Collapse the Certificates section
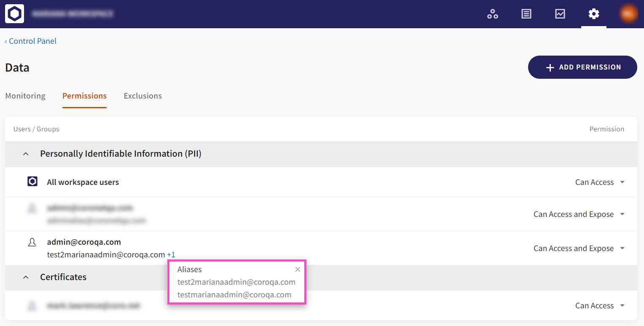 pyautogui.click(x=26, y=277)
